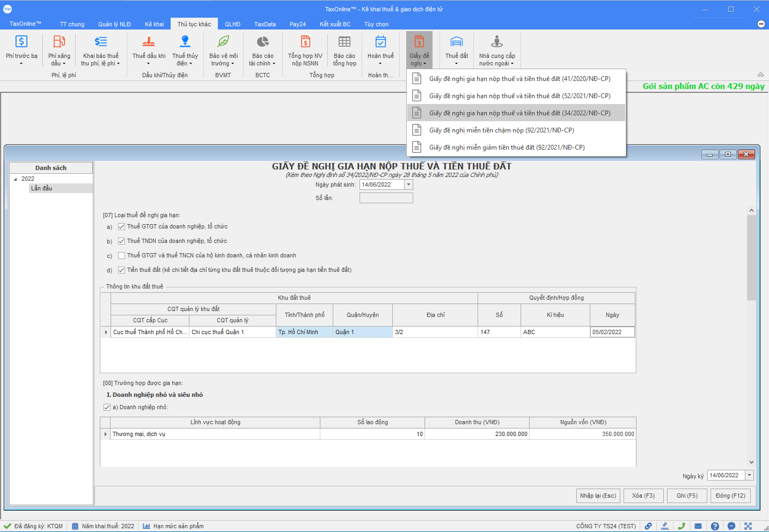The height and width of the screenshot is (532, 769).
Task: Check Thuế GTGT và thuế TNCN hộ kinh doanh
Action: click(122, 256)
